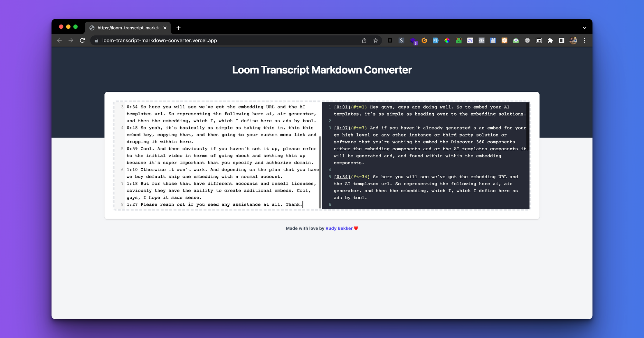Click the [0:01] timestamp link in output

tap(342, 107)
